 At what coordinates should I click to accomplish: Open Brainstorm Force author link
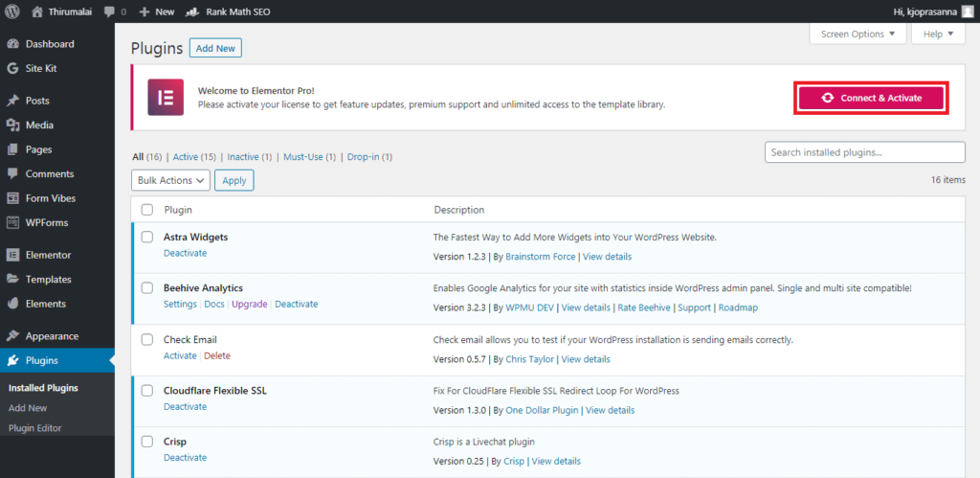[541, 257]
